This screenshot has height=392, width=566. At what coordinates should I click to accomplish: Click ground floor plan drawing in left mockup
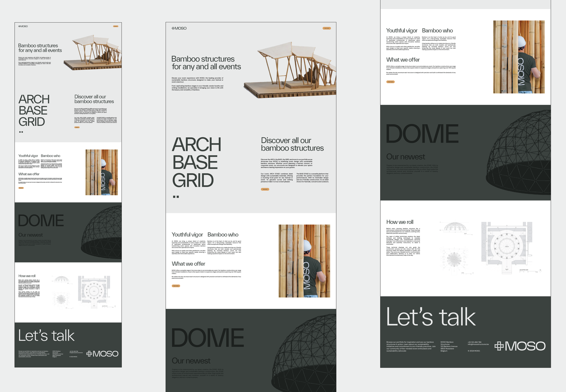tap(97, 292)
